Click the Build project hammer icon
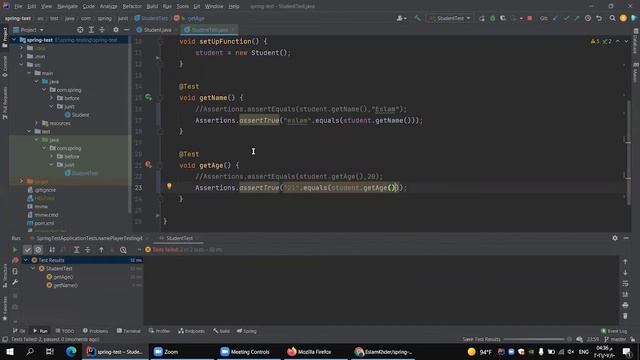The height and width of the screenshot is (360, 640). [417, 18]
